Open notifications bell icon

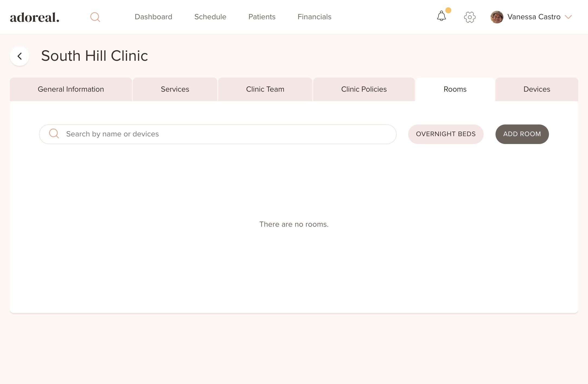[441, 16]
